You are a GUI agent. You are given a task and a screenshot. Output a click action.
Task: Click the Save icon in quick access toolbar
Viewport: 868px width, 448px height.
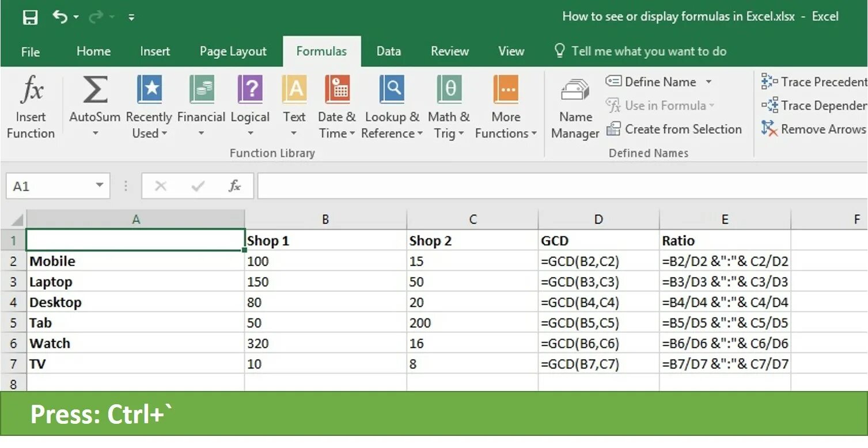31,17
